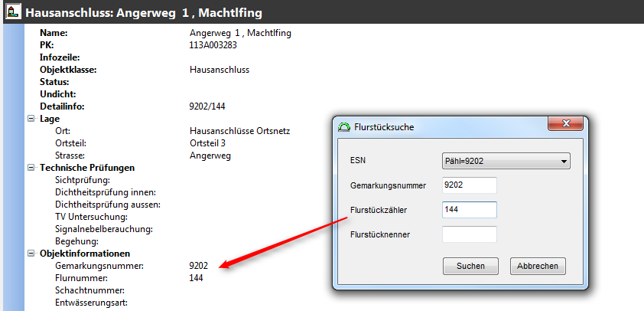Select the Sichtprüfung row
644x311 pixels.
tap(83, 180)
